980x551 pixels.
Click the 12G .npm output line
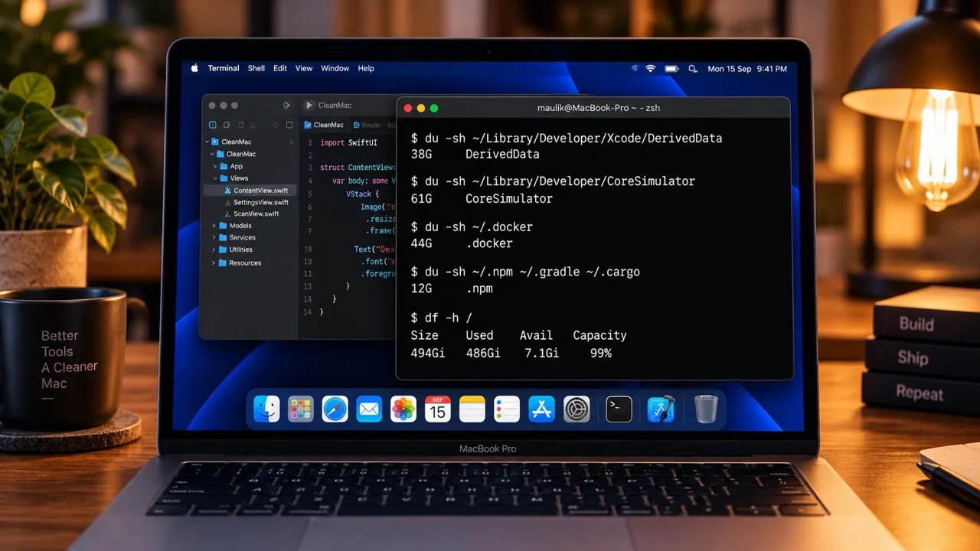(x=452, y=289)
